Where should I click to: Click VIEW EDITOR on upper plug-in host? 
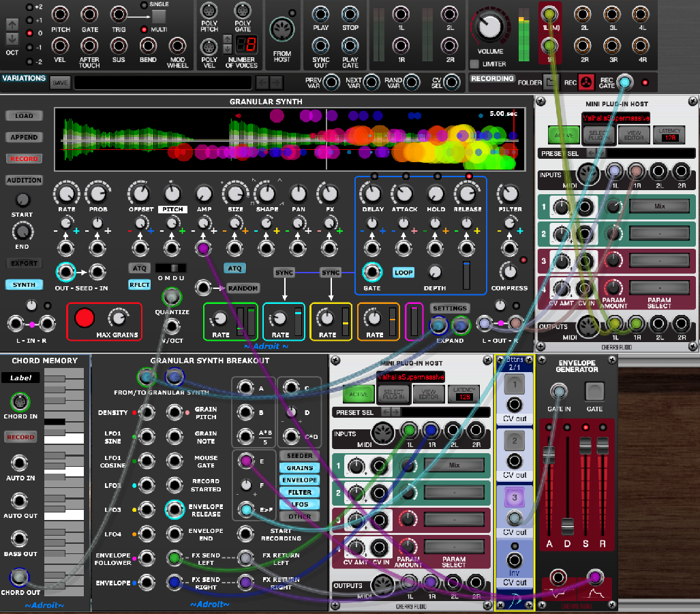(633, 135)
